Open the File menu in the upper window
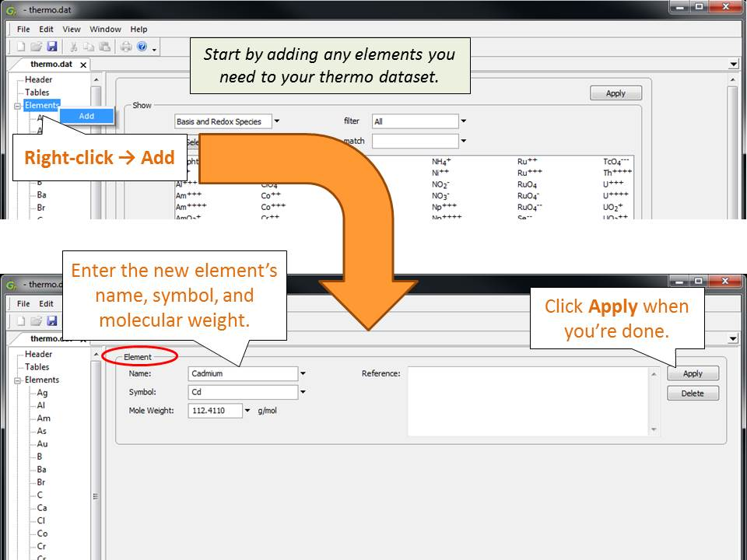This screenshot has height=560, width=747. tap(23, 29)
